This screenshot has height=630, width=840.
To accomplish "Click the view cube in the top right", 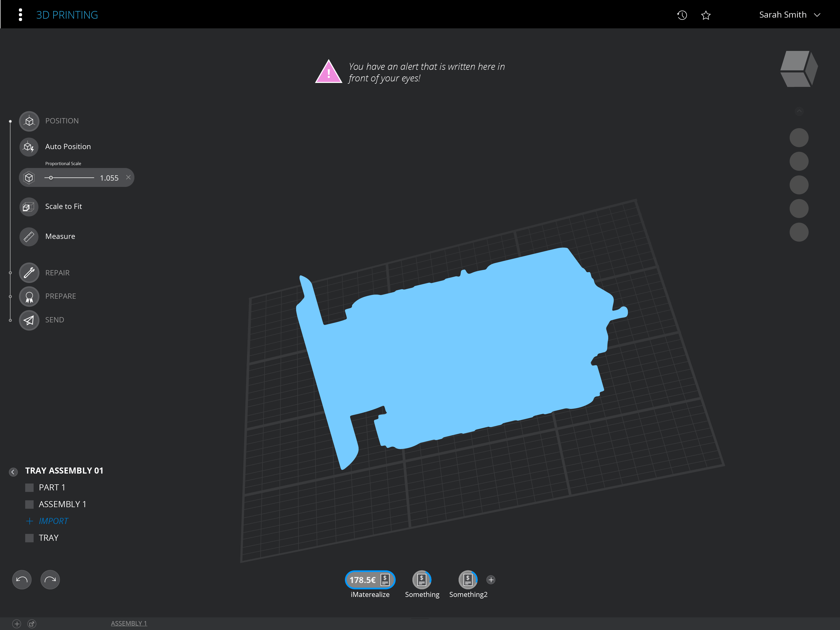I will pyautogui.click(x=798, y=69).
